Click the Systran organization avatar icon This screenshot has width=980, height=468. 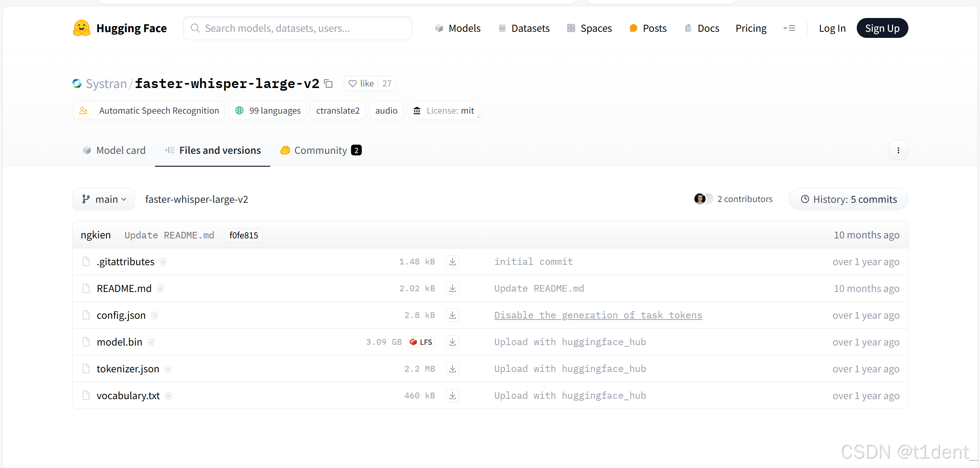point(77,83)
